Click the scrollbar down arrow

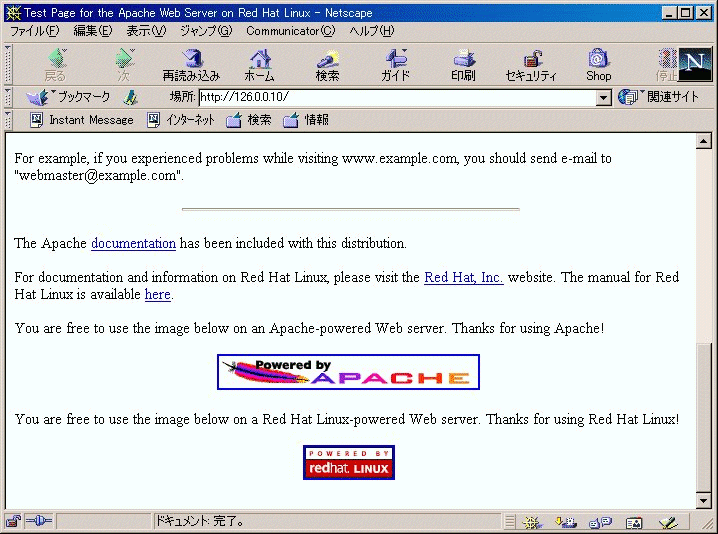(703, 501)
